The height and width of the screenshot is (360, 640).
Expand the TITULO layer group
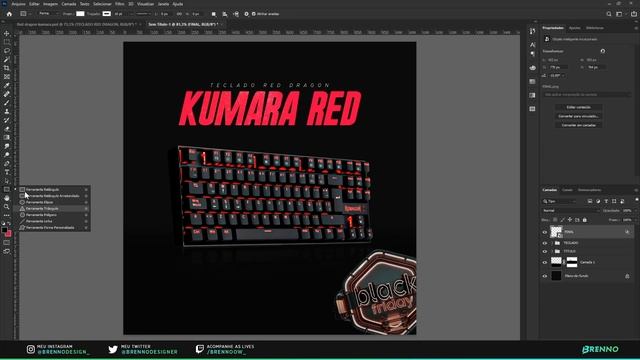(x=552, y=251)
